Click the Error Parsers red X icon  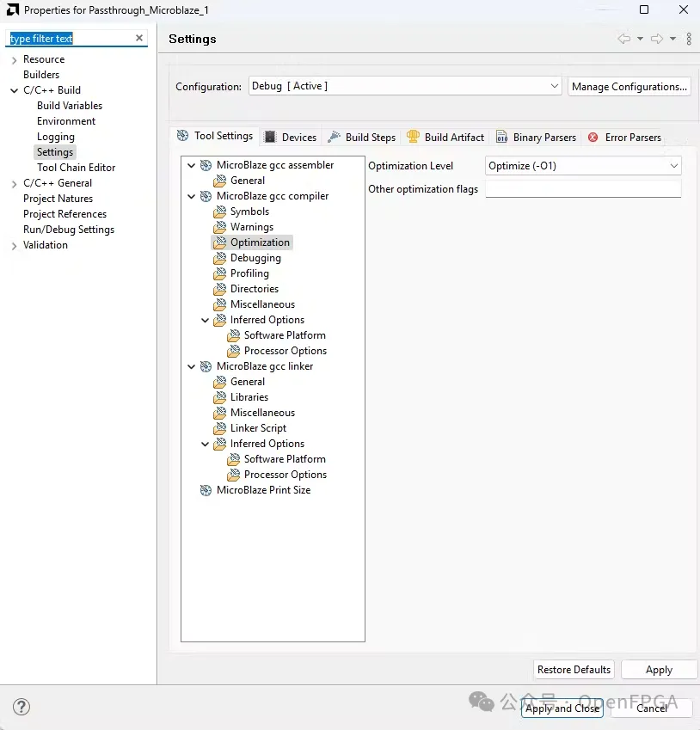pos(593,138)
